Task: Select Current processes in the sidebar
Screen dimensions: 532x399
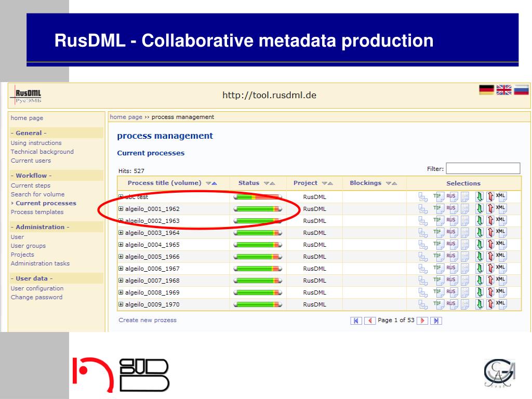Action: (x=46, y=203)
